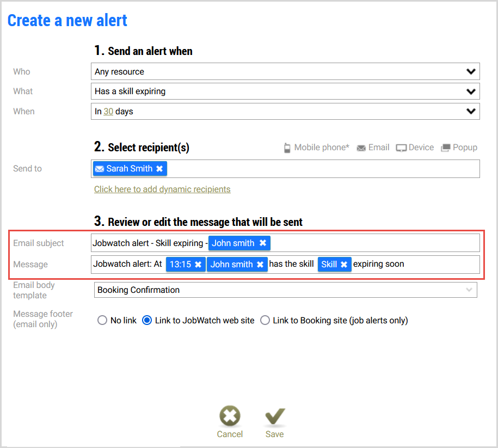Select the No link radio button
This screenshot has width=498, height=448.
(x=102, y=320)
